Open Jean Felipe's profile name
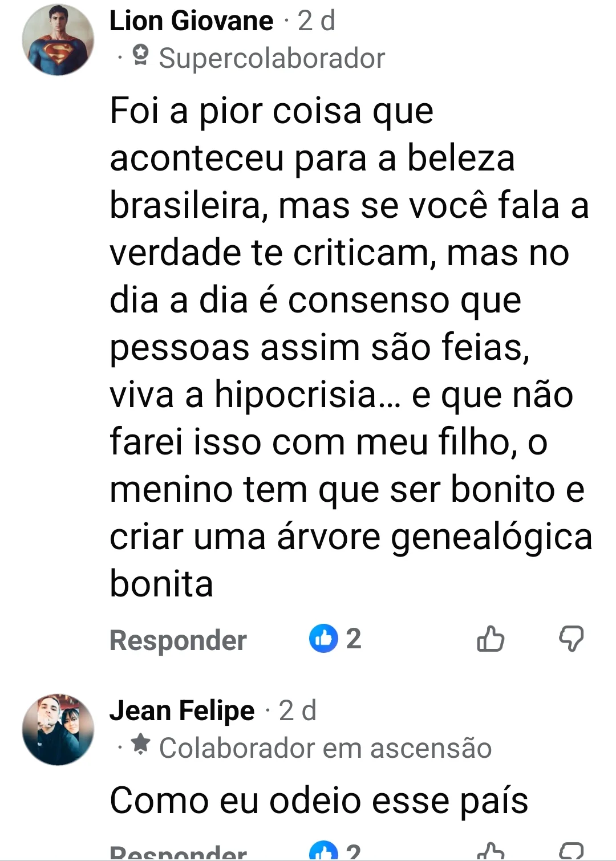 pos(182,710)
